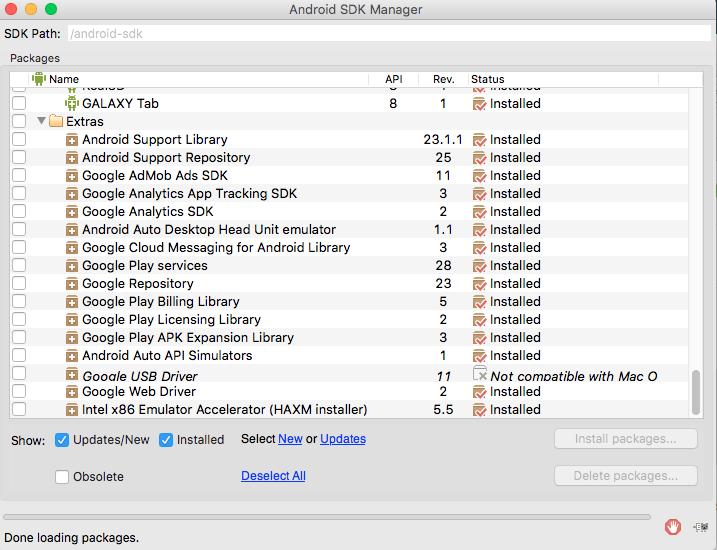Tick the Intel x86 Emulator Accelerator checkbox
The image size is (717, 550).
pos(19,410)
